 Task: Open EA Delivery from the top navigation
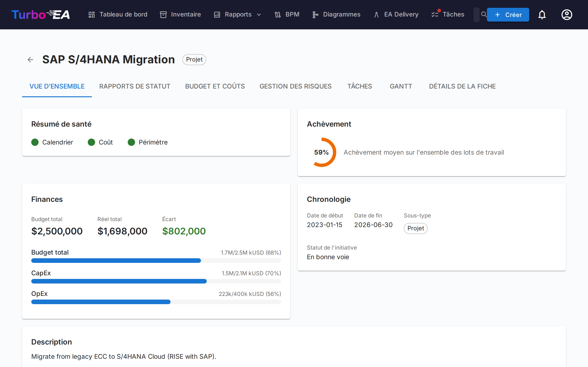click(396, 14)
